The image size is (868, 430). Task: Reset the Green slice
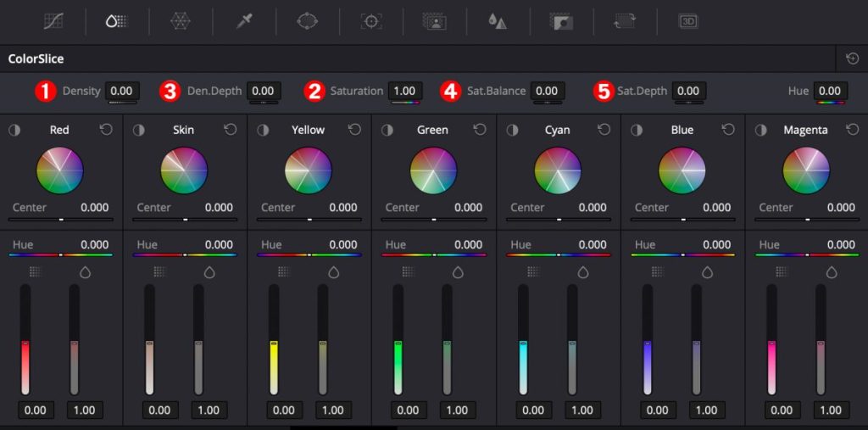coord(479,130)
